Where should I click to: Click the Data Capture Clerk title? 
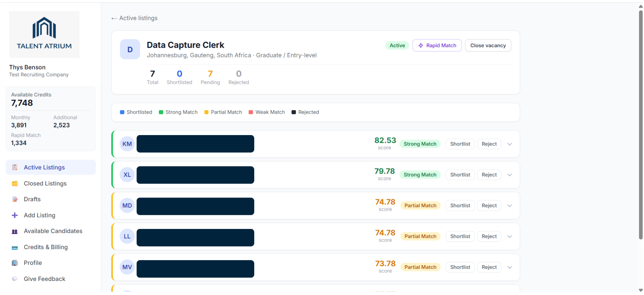click(185, 45)
